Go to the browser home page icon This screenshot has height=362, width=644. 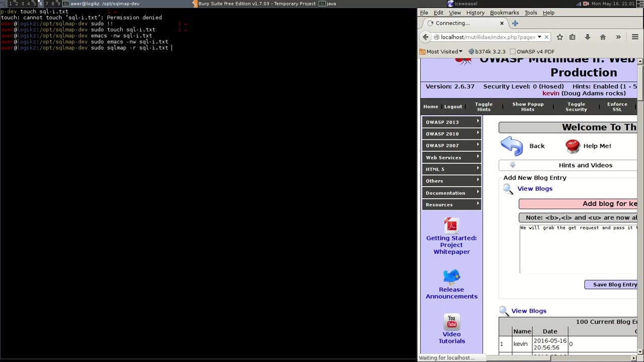tap(603, 37)
